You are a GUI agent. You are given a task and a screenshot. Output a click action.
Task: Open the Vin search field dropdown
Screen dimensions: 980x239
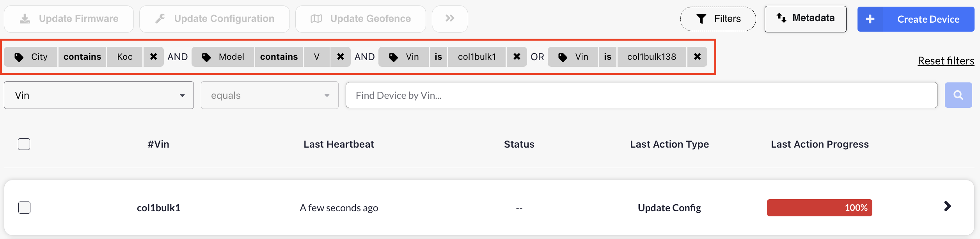pos(99,95)
